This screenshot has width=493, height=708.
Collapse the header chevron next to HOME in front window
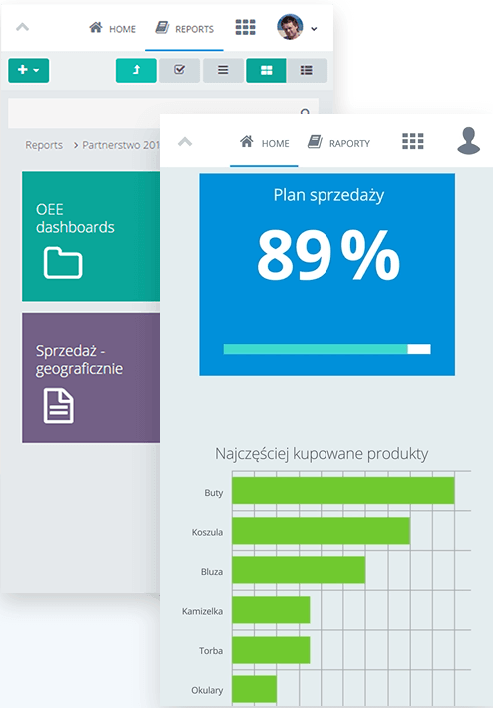point(185,142)
